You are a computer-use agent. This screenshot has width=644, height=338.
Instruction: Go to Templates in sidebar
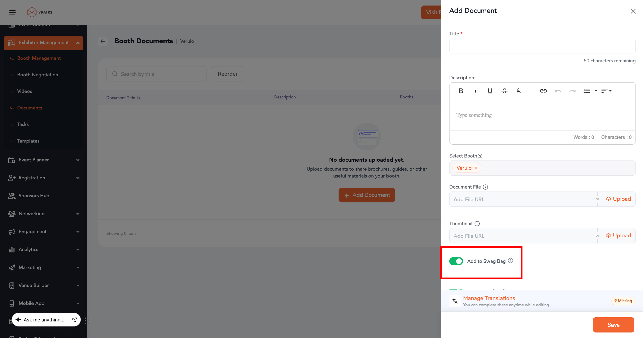28,141
